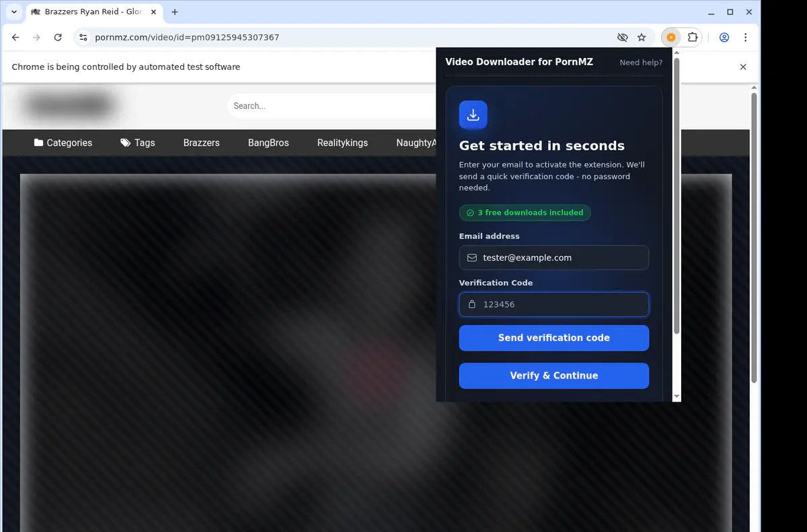This screenshot has width=807, height=532.
Task: Maximize the Chrome window
Action: [x=730, y=12]
